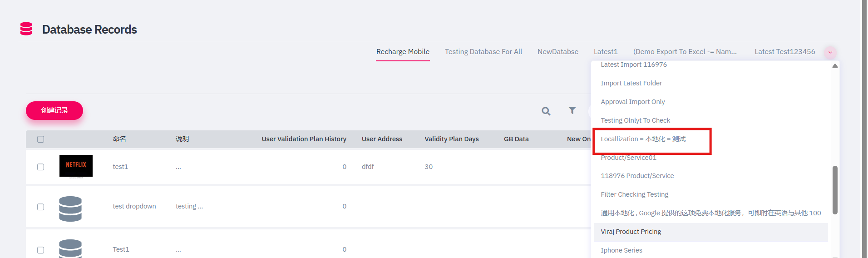
Task: Click the database icon in Test1 row
Action: (x=70, y=248)
